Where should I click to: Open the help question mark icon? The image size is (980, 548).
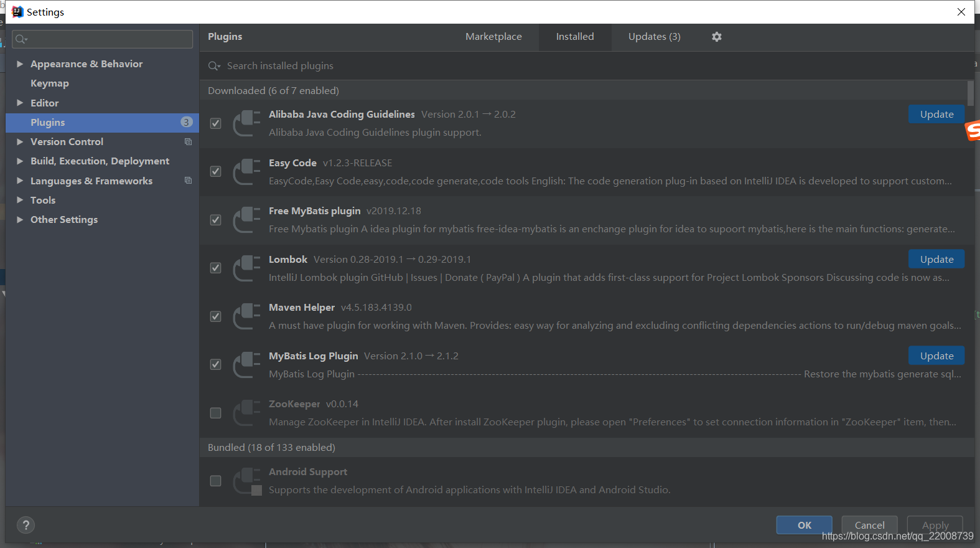click(26, 525)
